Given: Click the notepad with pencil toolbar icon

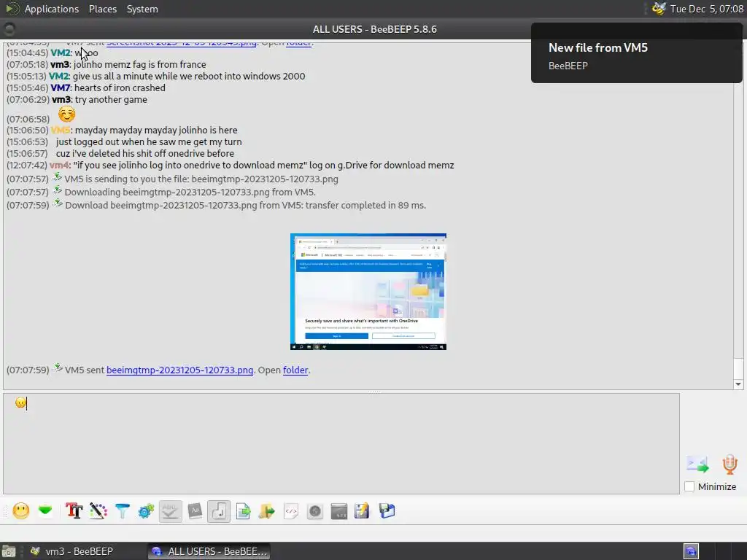Looking at the screenshot, I should point(362,511).
